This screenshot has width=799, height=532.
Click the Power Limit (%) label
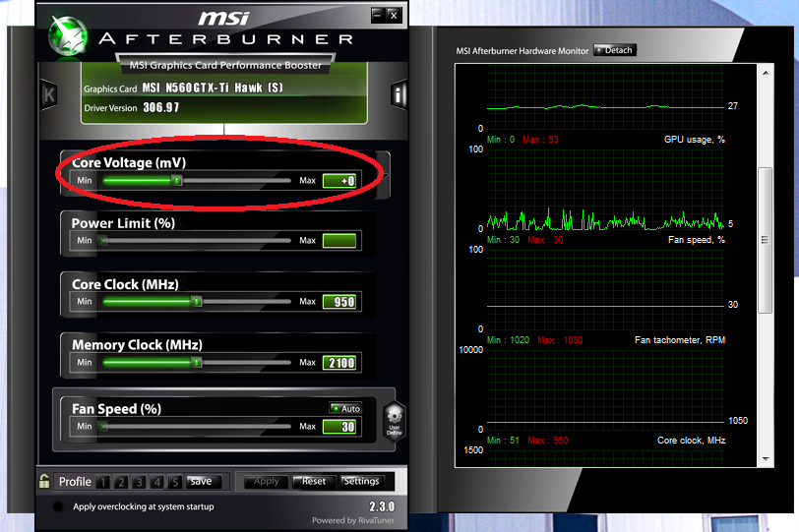(123, 223)
